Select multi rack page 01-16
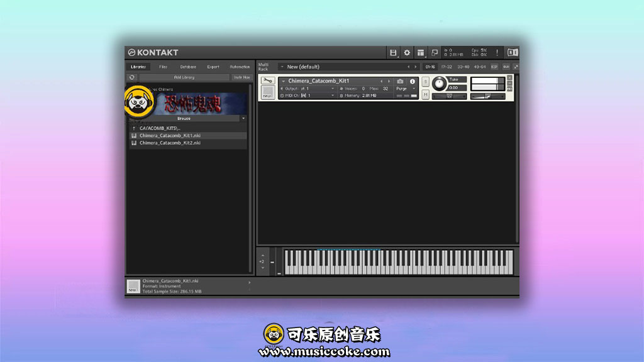Screen dimensions: 644x362 click(430, 67)
